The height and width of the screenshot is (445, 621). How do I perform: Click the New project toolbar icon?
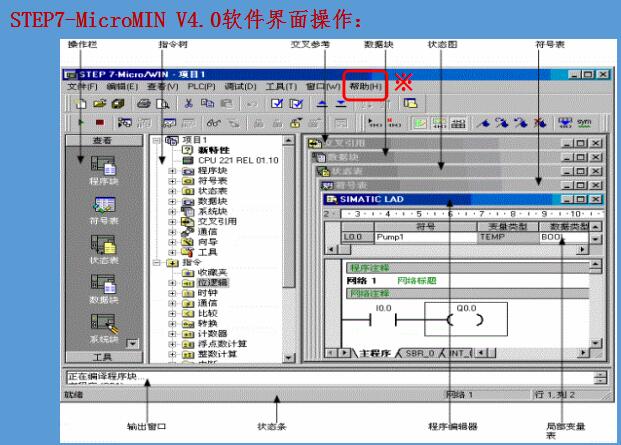click(81, 104)
